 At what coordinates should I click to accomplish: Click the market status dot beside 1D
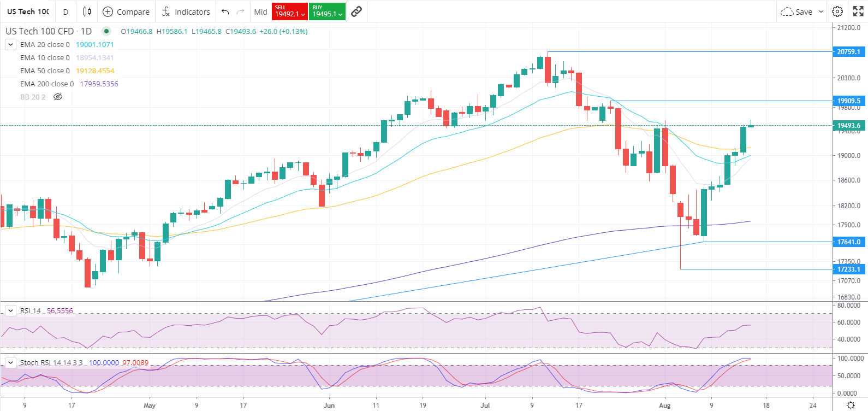tap(106, 31)
